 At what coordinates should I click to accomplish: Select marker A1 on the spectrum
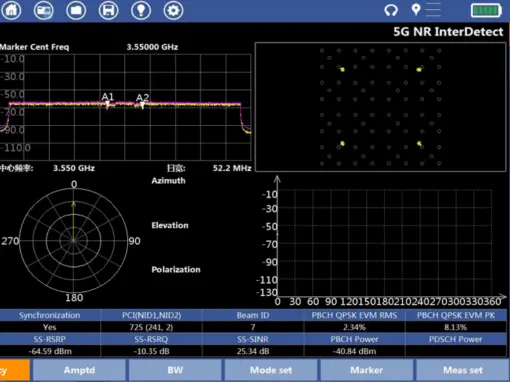pyautogui.click(x=107, y=101)
